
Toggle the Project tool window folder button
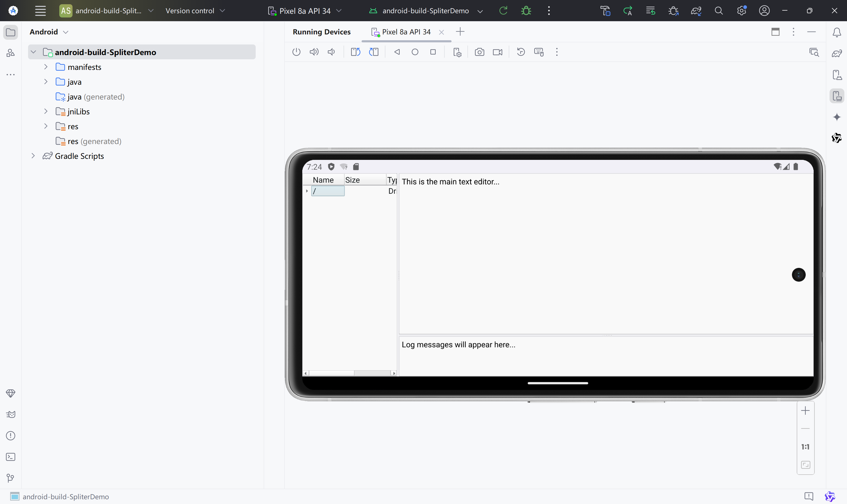click(11, 32)
